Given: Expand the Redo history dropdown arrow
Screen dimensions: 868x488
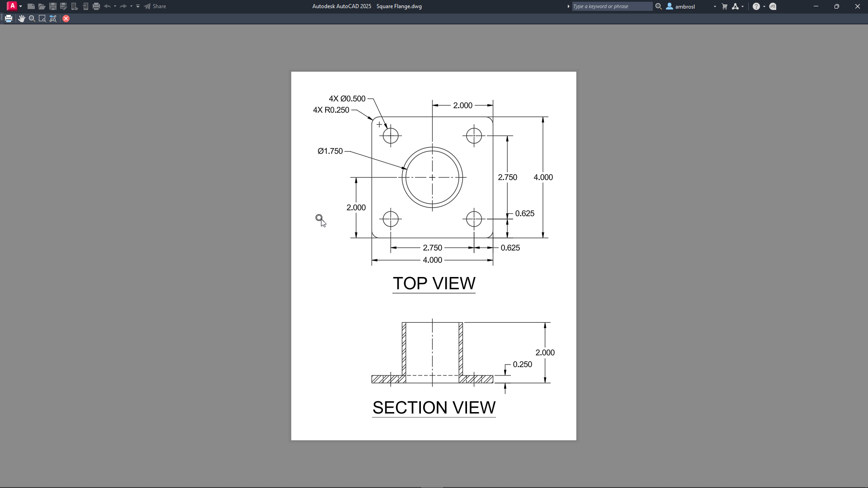Looking at the screenshot, I should (131, 6).
